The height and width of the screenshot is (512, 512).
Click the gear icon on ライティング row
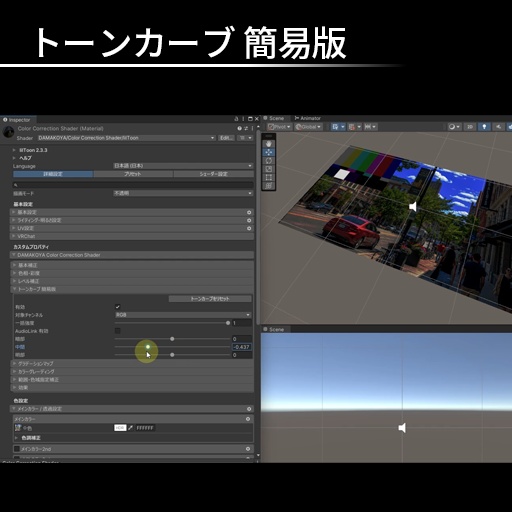pos(249,220)
